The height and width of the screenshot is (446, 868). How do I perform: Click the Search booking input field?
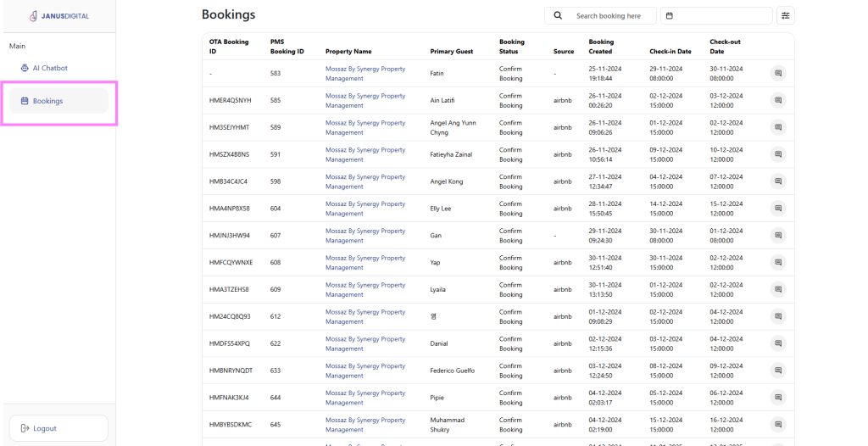[x=610, y=15]
